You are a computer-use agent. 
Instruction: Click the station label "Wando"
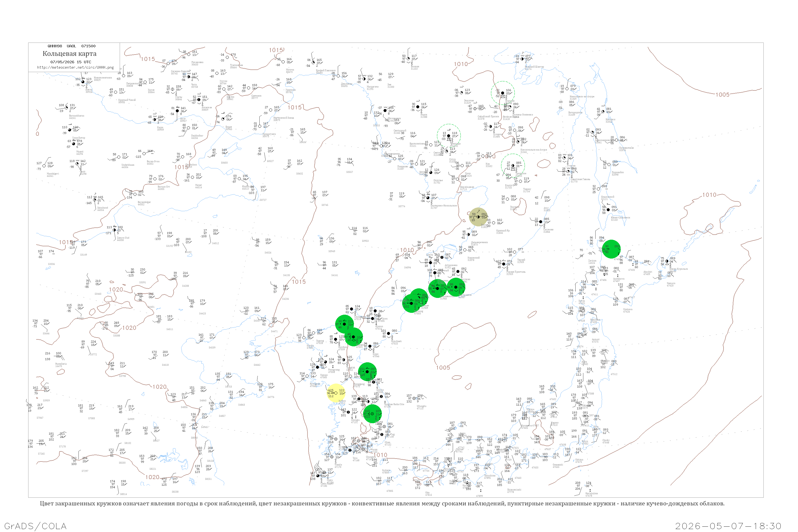pyautogui.click(x=338, y=465)
